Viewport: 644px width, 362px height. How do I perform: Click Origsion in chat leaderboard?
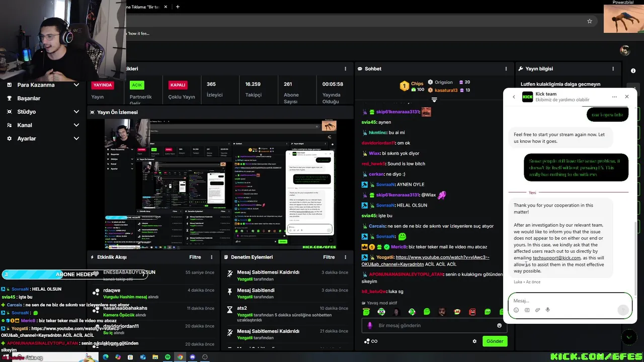click(x=444, y=82)
